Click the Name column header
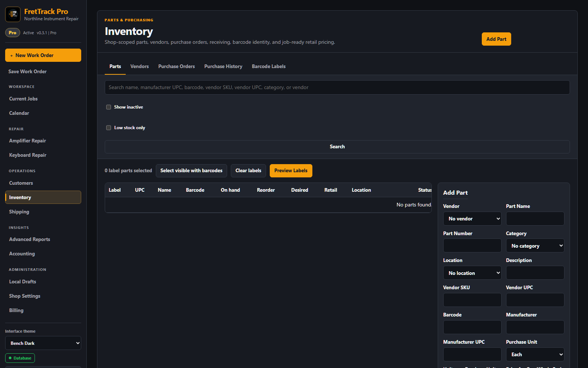 pos(164,190)
